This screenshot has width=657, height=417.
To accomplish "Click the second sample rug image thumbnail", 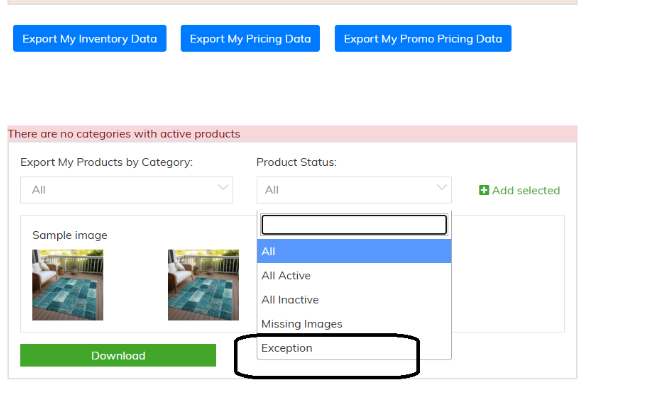I will [203, 285].
